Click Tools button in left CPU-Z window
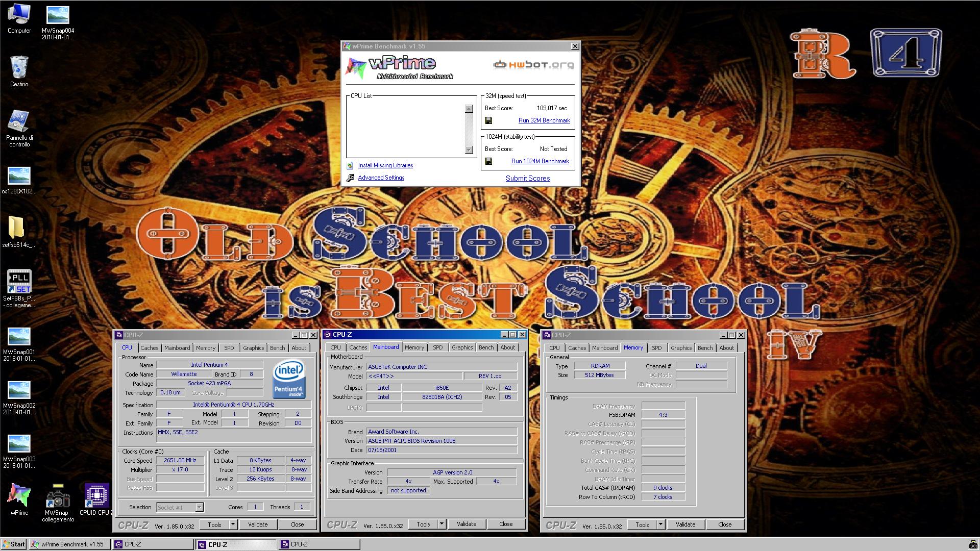 click(x=214, y=524)
